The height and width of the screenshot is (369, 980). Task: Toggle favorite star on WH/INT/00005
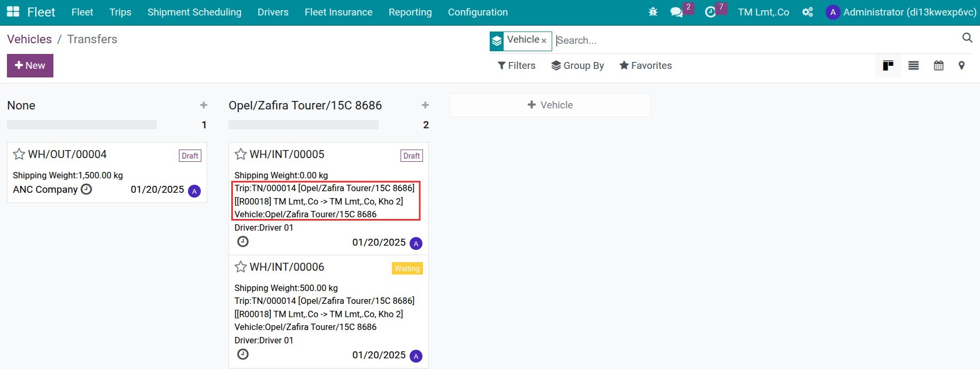pos(241,154)
